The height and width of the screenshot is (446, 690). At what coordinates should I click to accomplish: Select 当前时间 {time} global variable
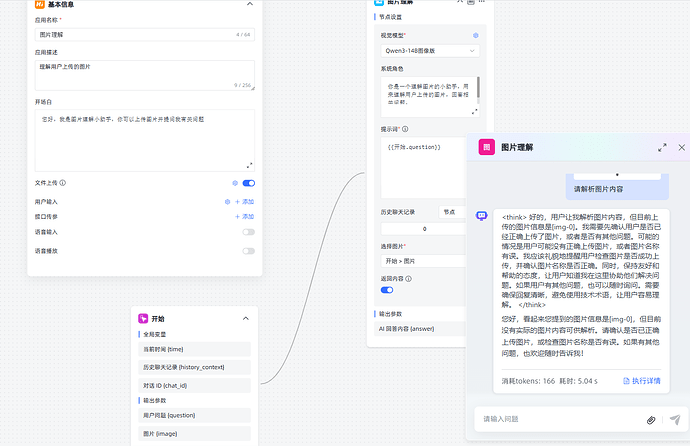[x=195, y=349]
